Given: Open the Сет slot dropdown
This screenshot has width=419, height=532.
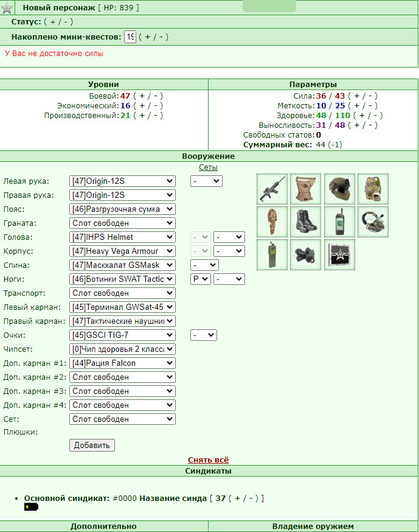Looking at the screenshot, I should click(122, 419).
